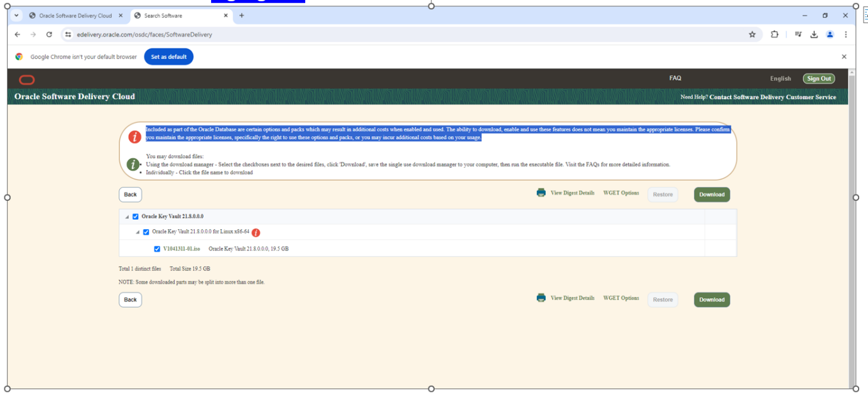868x398 pixels.
Task: Reload the page with refresh icon
Action: [49, 35]
